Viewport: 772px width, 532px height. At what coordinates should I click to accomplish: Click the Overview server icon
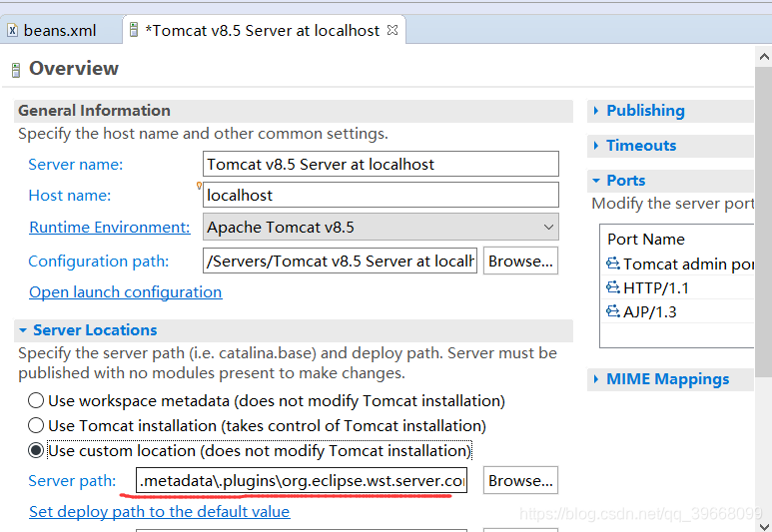point(16,70)
